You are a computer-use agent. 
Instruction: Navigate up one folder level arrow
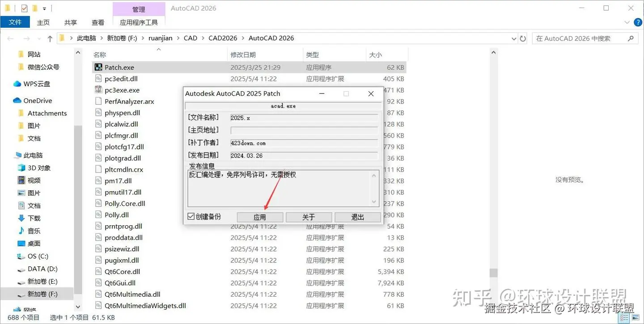tap(50, 38)
